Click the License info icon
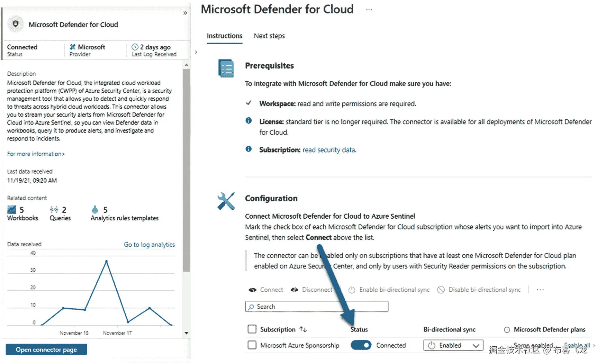This screenshot has width=597, height=364. [248, 121]
